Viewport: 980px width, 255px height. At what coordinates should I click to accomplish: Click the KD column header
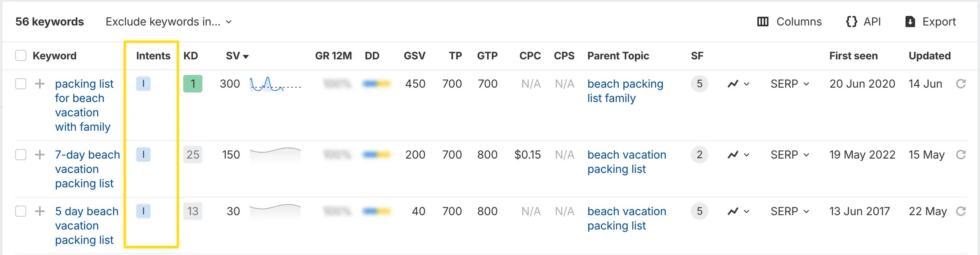point(190,56)
